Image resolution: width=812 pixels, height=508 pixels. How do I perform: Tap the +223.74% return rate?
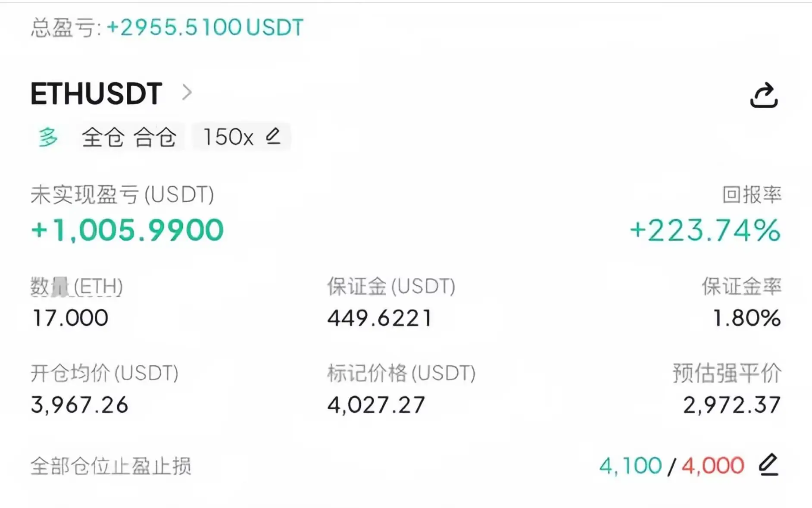click(x=705, y=230)
